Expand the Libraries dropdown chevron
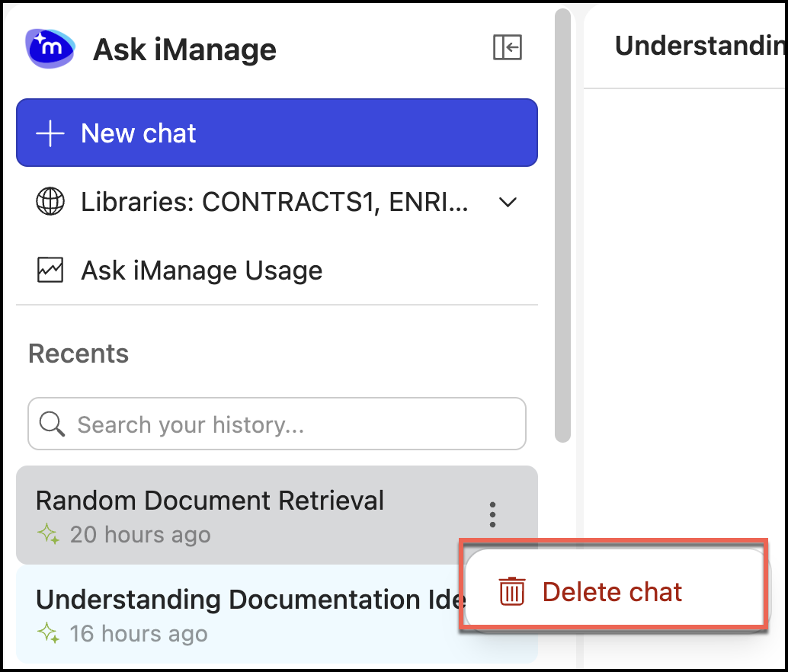788x672 pixels. pyautogui.click(x=508, y=203)
